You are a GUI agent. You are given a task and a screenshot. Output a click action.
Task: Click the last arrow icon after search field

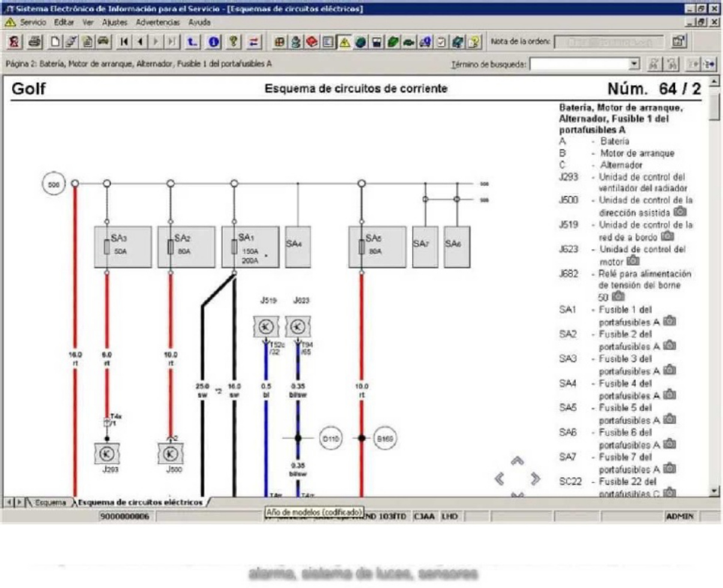point(710,64)
